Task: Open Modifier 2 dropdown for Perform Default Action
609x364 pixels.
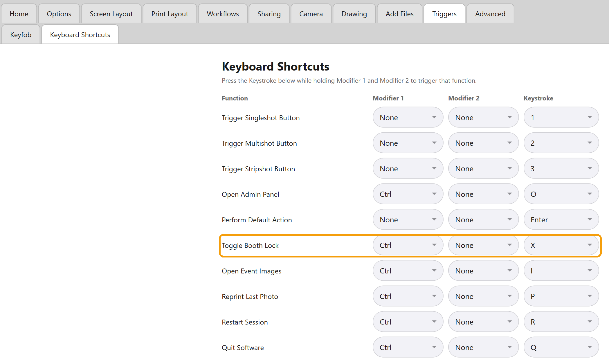Action: (483, 219)
